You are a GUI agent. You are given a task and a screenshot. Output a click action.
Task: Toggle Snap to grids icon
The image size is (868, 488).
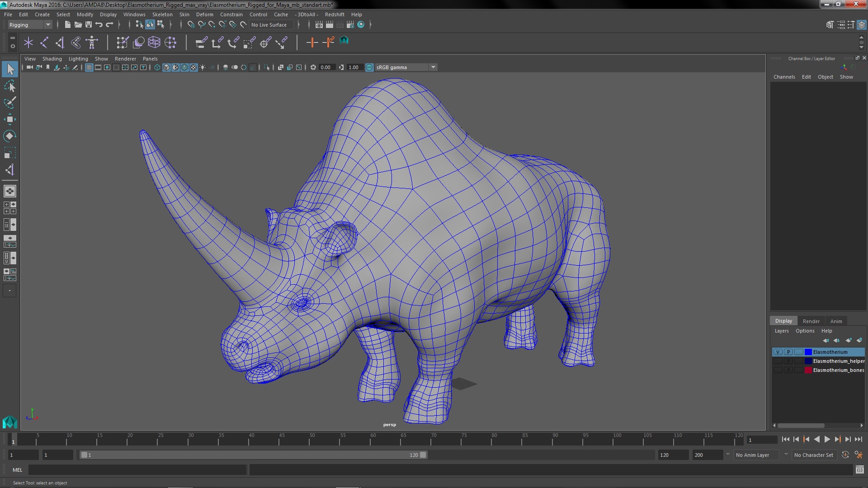(191, 24)
